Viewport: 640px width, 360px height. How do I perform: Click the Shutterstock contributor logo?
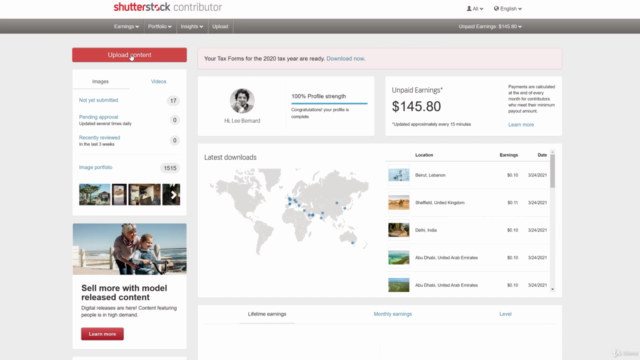click(168, 7)
